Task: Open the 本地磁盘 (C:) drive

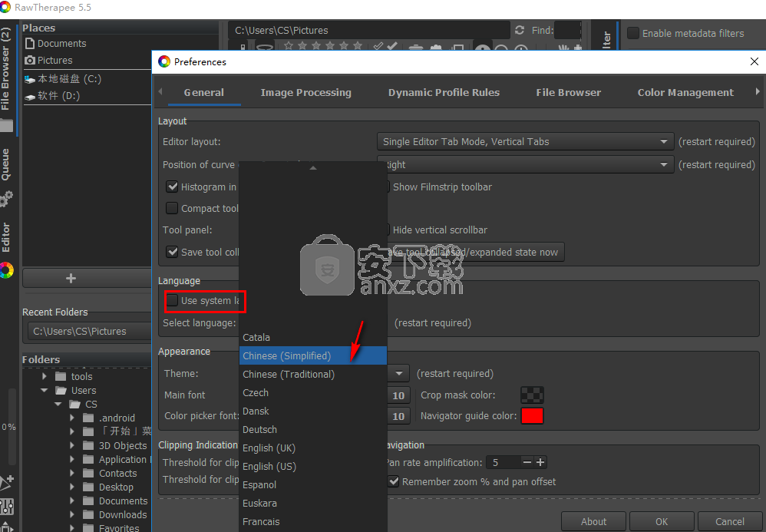Action: click(69, 78)
